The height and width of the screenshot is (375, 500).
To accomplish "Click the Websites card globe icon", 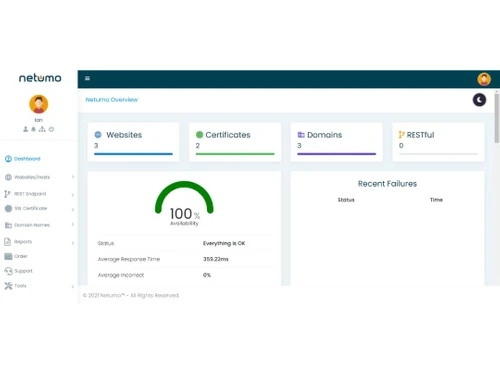I will [x=98, y=135].
